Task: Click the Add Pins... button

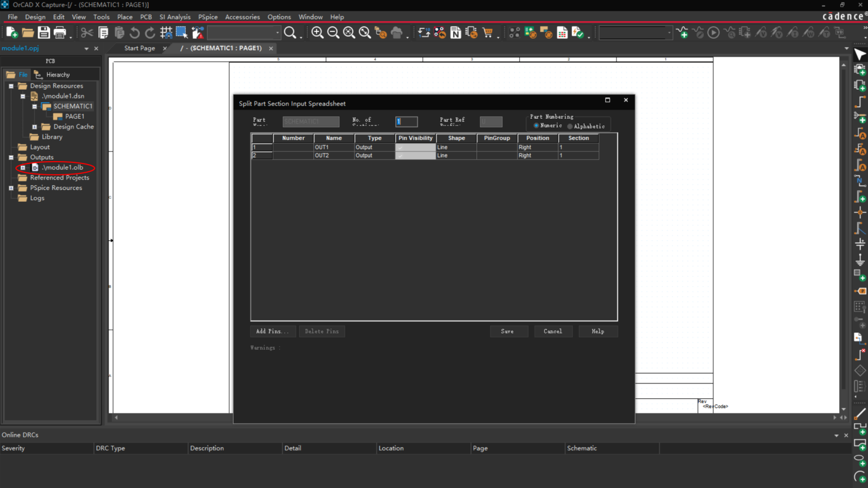Action: [272, 332]
